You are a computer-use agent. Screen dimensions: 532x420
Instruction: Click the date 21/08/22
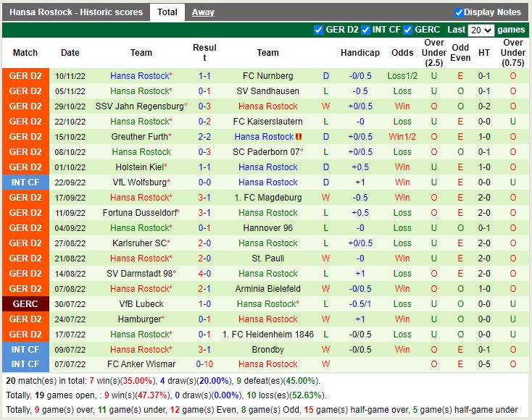click(x=70, y=259)
